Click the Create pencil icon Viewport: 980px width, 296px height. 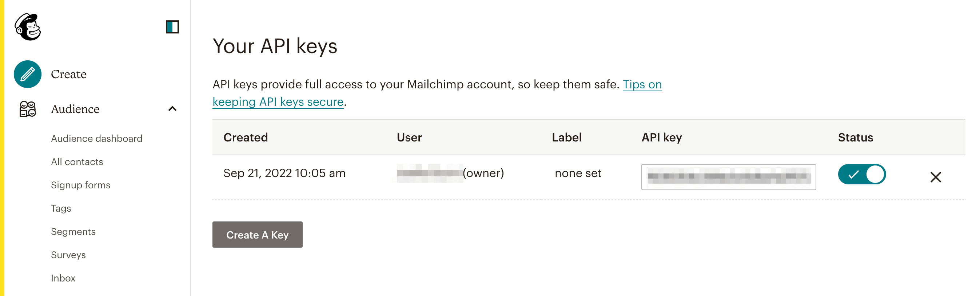(x=27, y=74)
